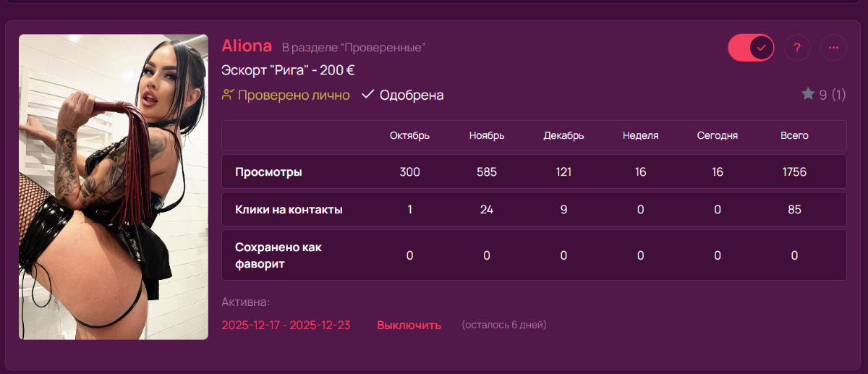This screenshot has width=868, height=374.
Task: Click the "Одобрена" checkmark icon
Action: point(368,95)
